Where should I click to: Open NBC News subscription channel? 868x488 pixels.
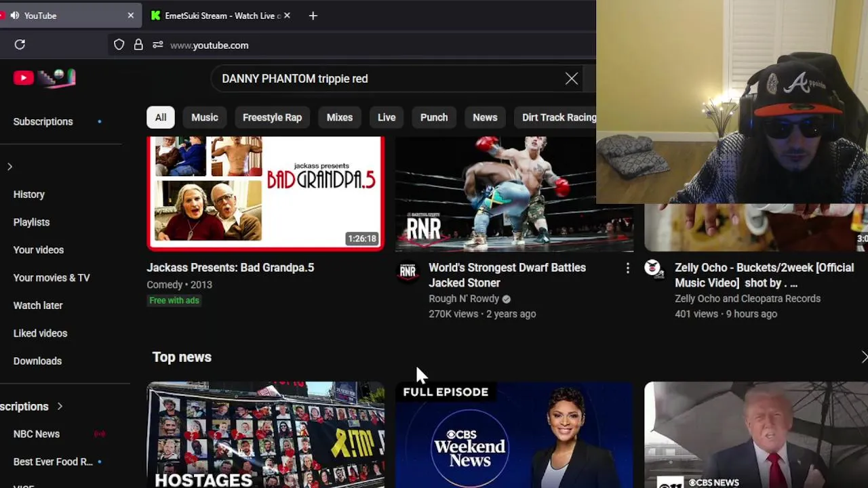click(x=37, y=434)
